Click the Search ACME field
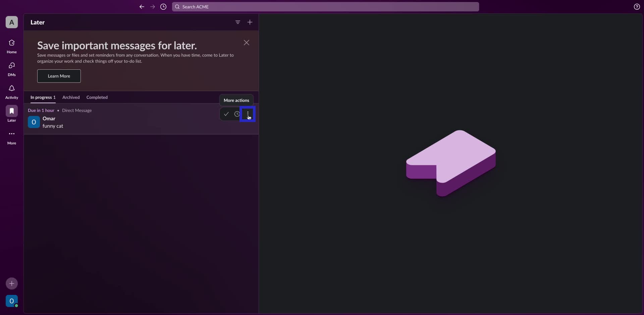Viewport: 644px width, 315px height. 325,7
